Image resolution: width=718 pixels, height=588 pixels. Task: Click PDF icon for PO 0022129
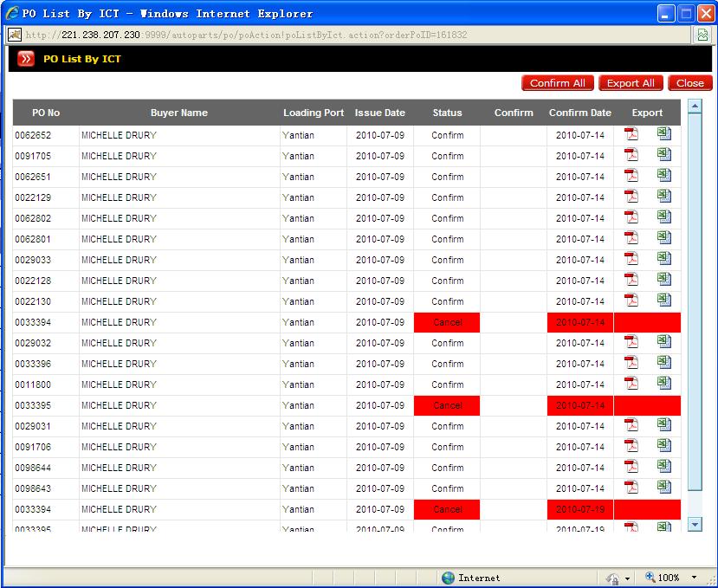[631, 196]
